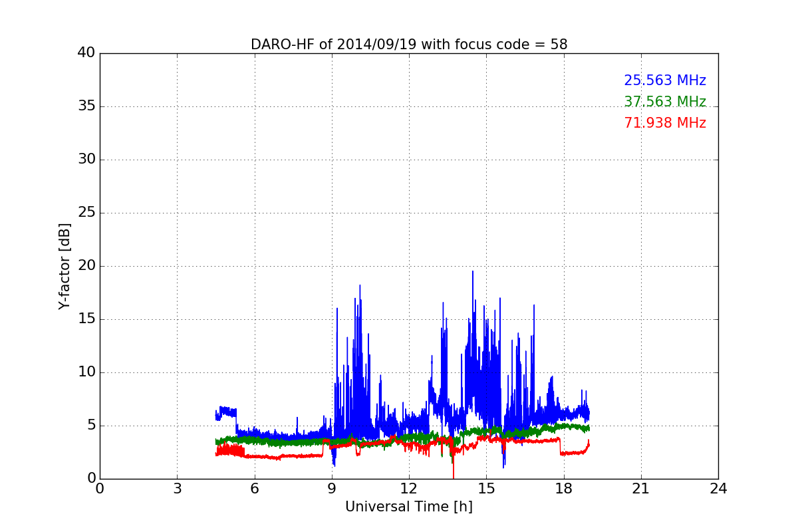
Task: Click y-axis tick label '25'
Action: tap(86, 213)
